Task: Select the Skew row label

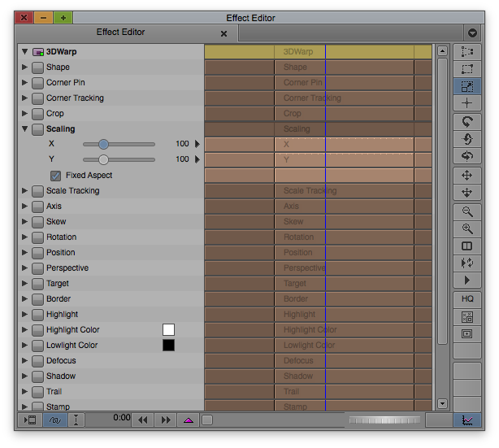Action: (56, 222)
